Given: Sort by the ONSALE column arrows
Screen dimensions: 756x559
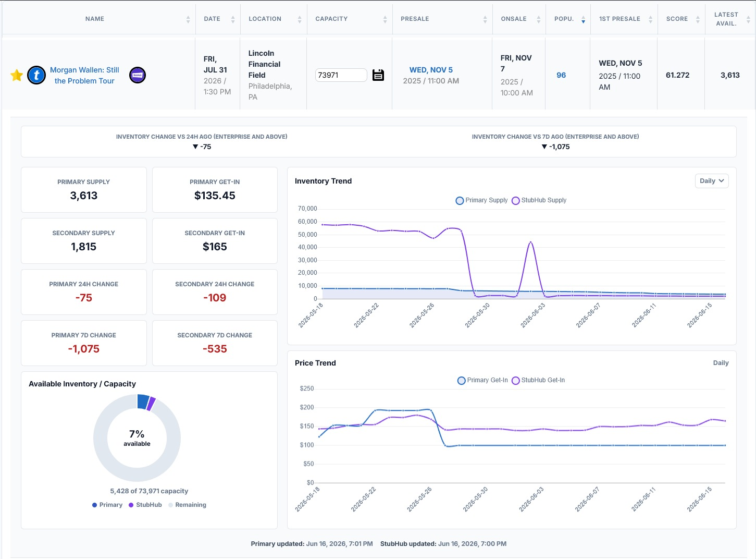Looking at the screenshot, I should click(x=539, y=19).
